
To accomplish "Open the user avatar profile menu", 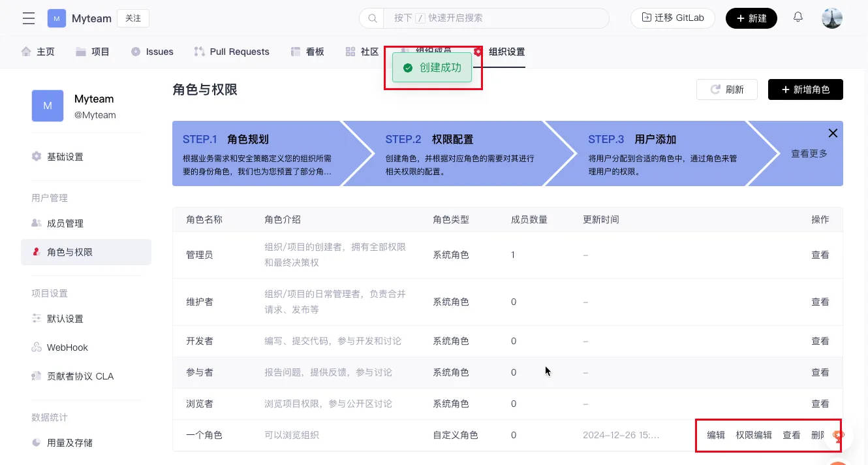I will click(831, 18).
